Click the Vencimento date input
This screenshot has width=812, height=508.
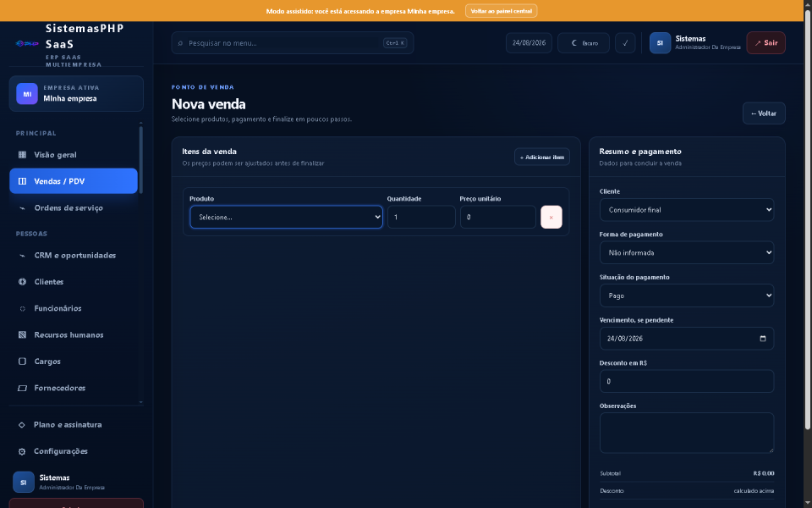coord(687,339)
